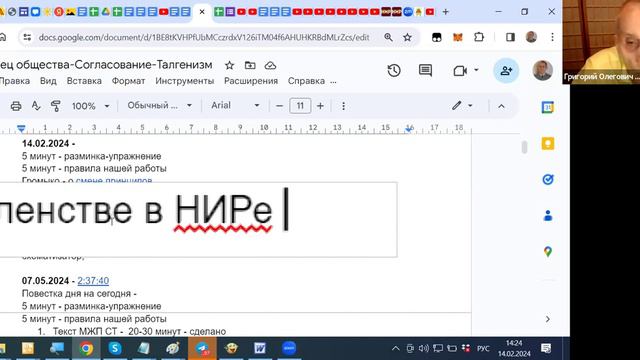Open dropdown next to video call icon

476,70
